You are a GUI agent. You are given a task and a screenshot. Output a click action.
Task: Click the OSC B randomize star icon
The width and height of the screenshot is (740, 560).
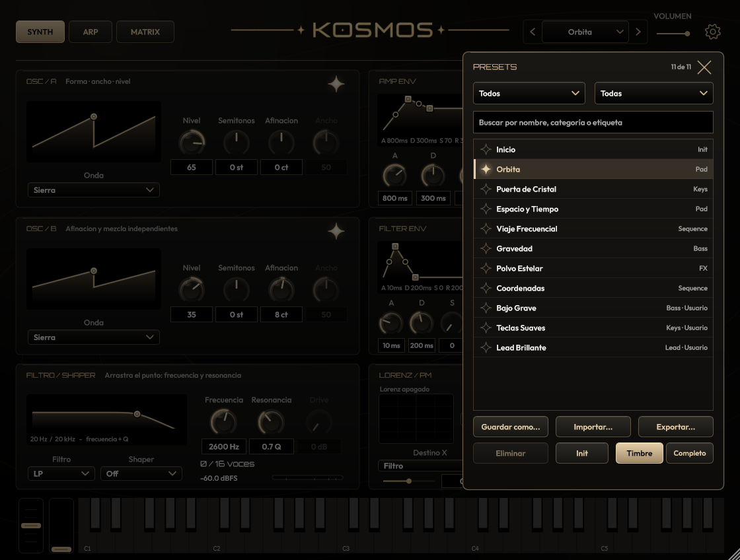336,231
